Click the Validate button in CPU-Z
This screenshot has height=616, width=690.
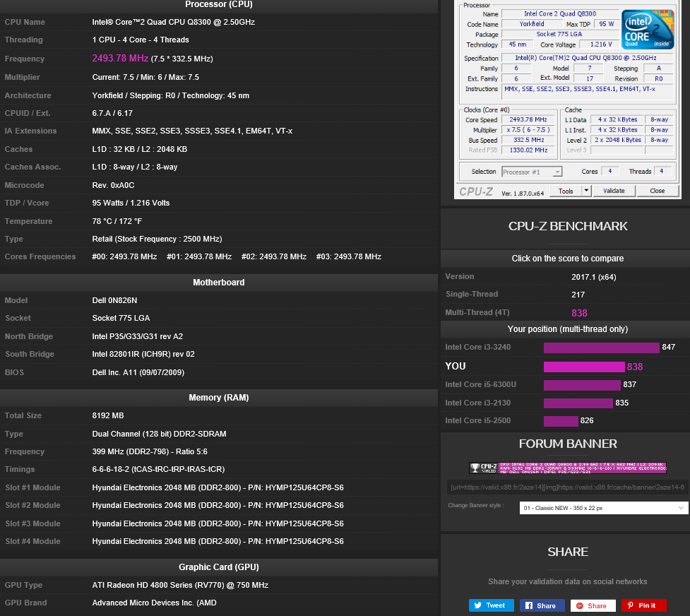coord(614,191)
